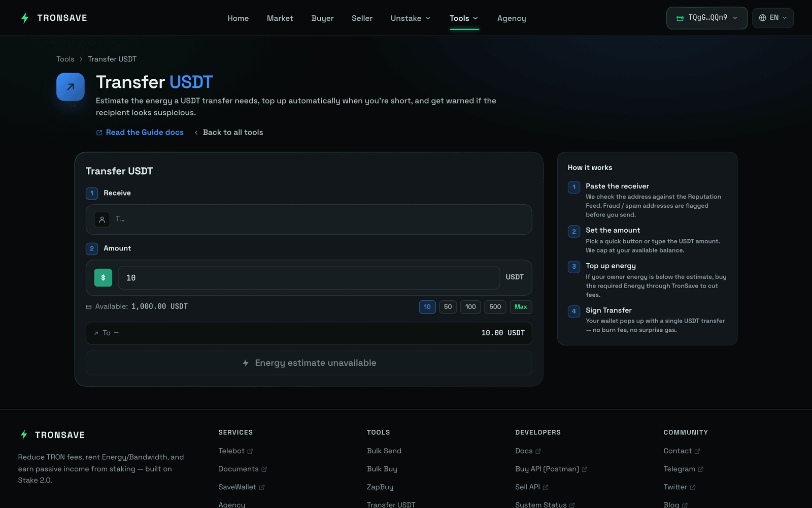The image size is (812, 508).
Task: Click the external link icon beside Telegram
Action: coord(700,469)
